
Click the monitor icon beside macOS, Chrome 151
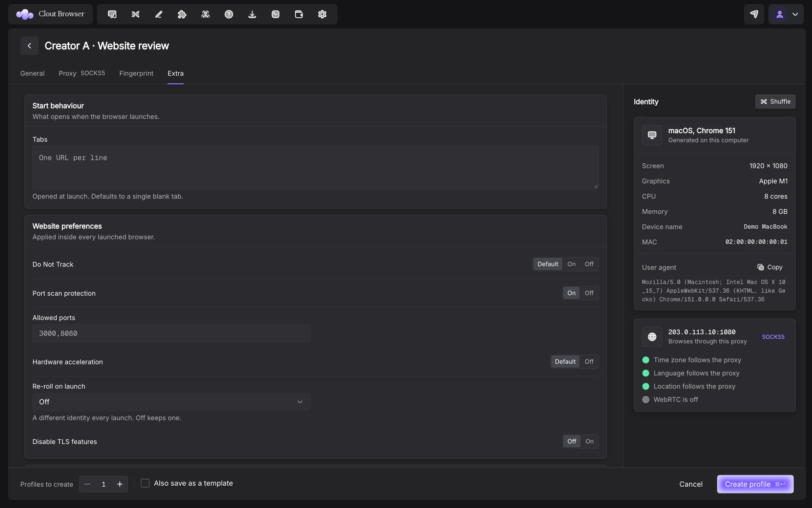point(652,135)
